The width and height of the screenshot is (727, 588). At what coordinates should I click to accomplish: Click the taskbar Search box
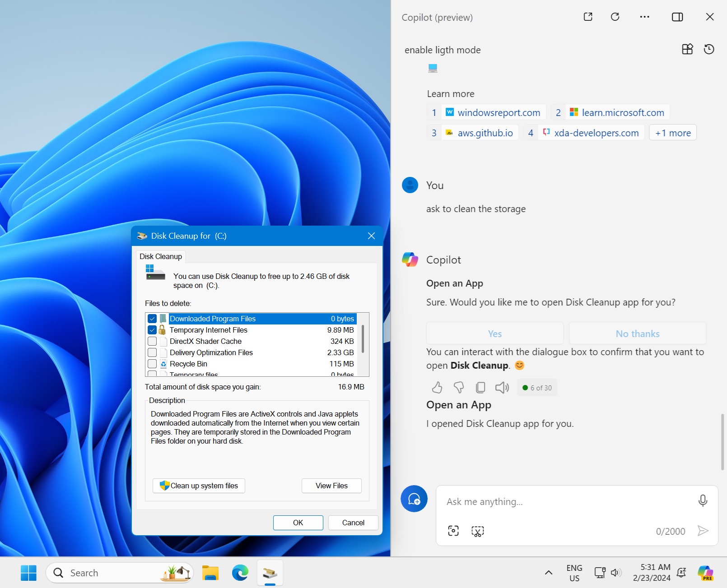click(x=120, y=573)
